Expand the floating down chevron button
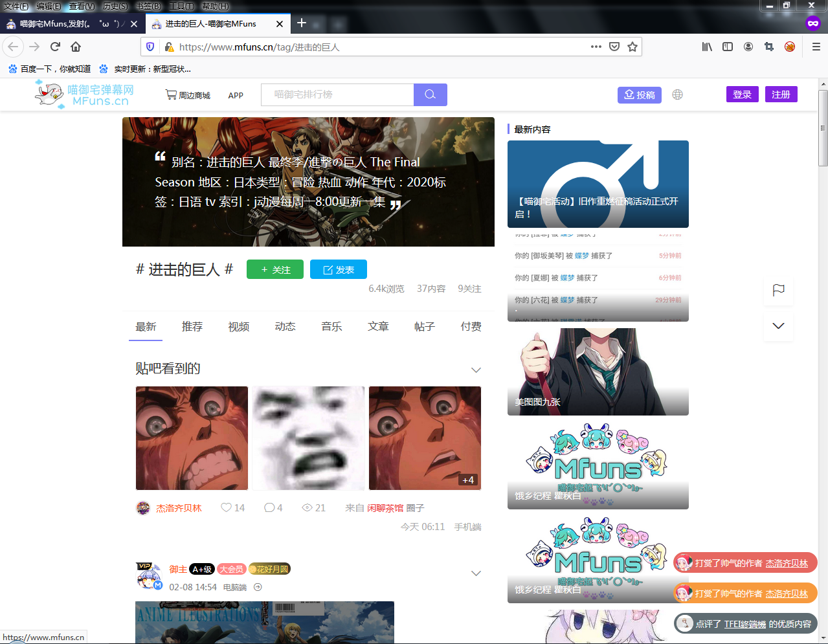 pos(778,326)
